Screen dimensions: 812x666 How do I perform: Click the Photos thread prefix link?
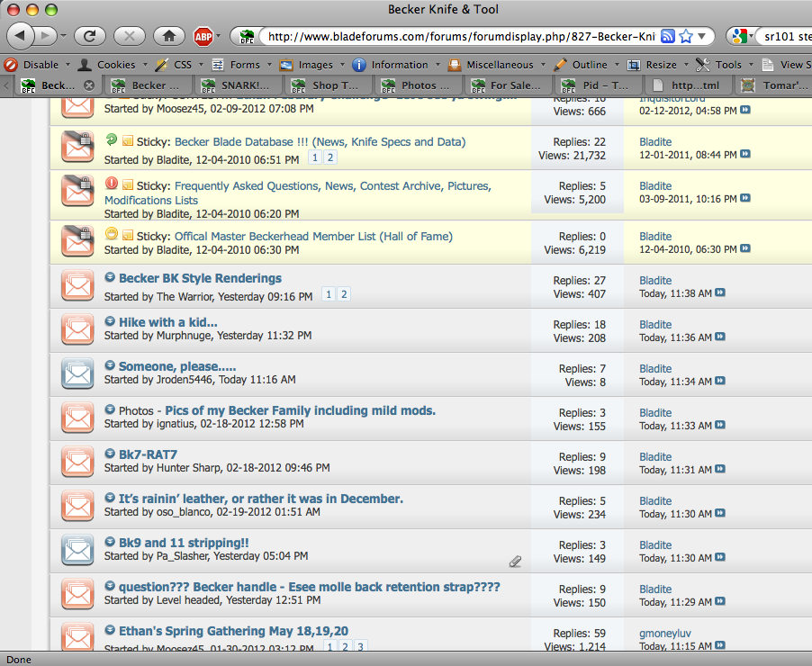click(136, 410)
